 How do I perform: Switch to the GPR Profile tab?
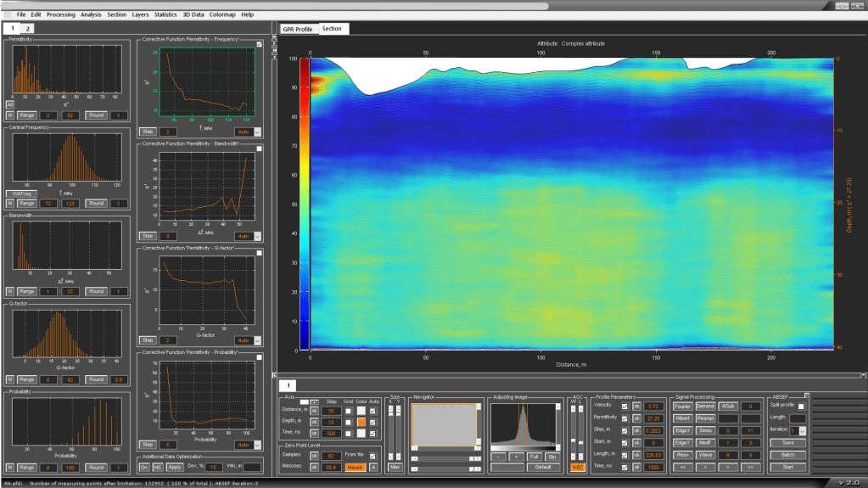[x=297, y=29]
